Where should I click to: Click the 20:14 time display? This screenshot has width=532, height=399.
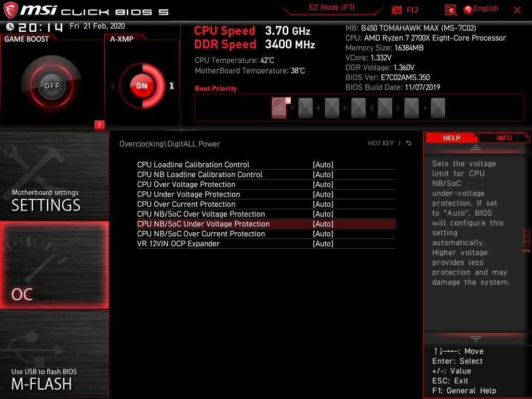(x=41, y=27)
